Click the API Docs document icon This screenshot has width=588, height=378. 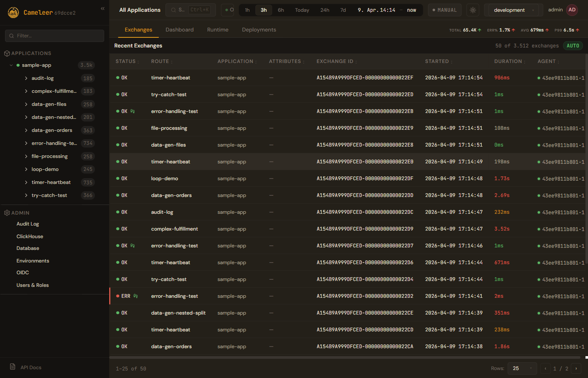pyautogui.click(x=13, y=367)
